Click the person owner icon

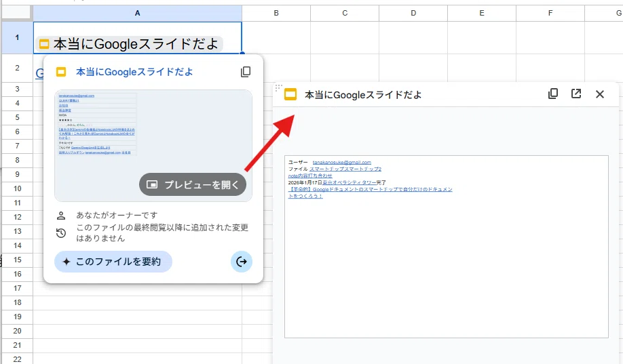[x=61, y=216]
